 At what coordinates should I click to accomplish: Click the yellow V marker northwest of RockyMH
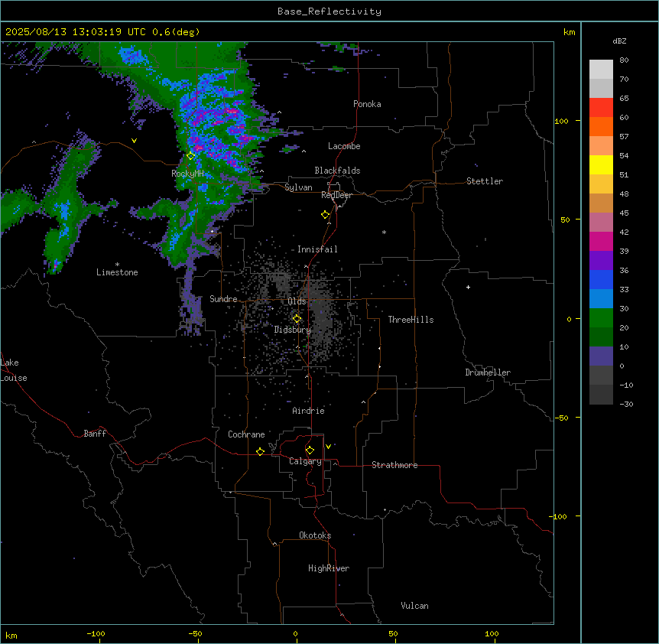(x=134, y=141)
